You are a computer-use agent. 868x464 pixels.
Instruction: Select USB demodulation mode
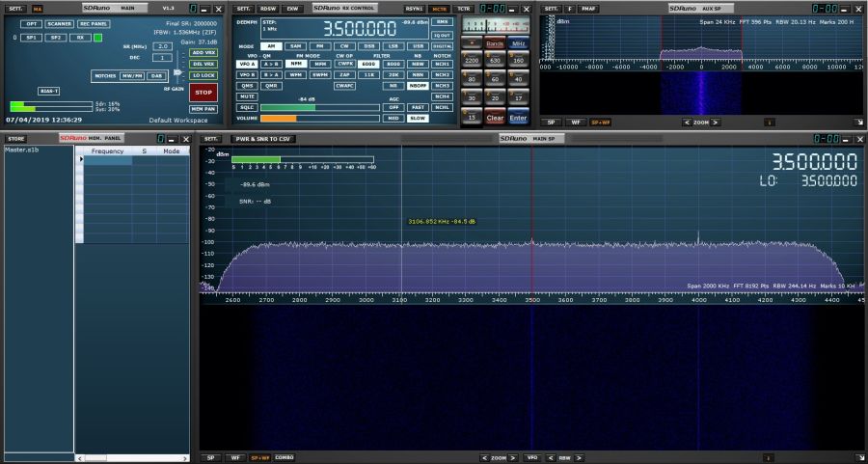417,46
